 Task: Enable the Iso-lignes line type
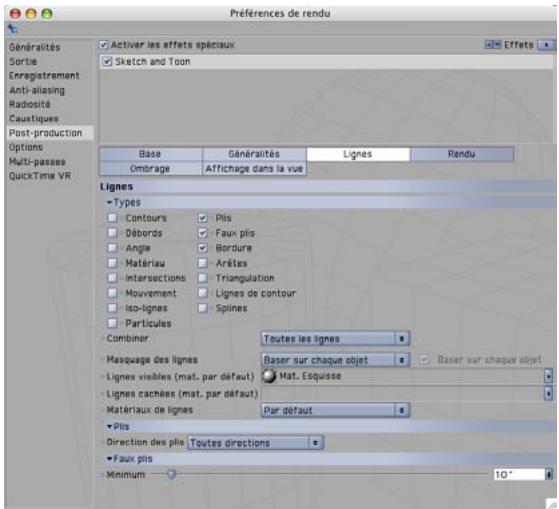pos(112,308)
